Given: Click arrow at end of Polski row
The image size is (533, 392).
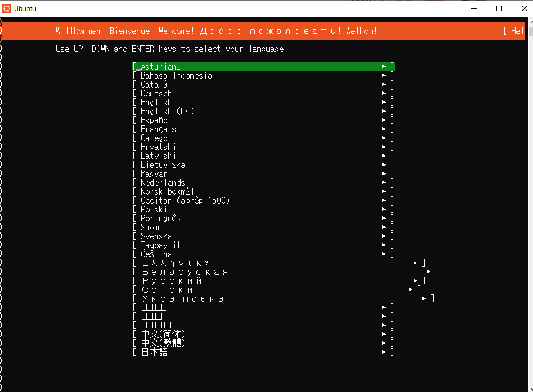Looking at the screenshot, I should click(x=384, y=209).
